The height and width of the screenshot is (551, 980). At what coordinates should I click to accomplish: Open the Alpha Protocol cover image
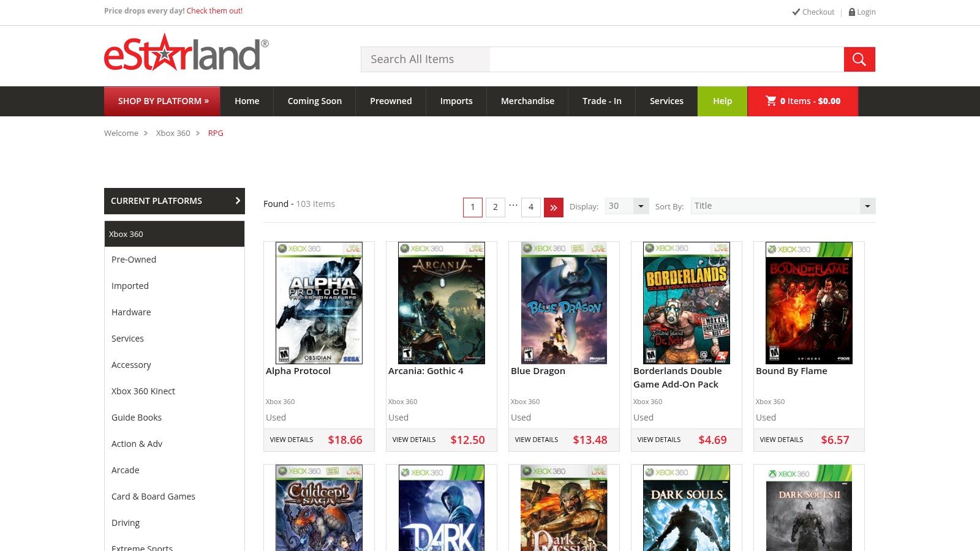pos(319,303)
